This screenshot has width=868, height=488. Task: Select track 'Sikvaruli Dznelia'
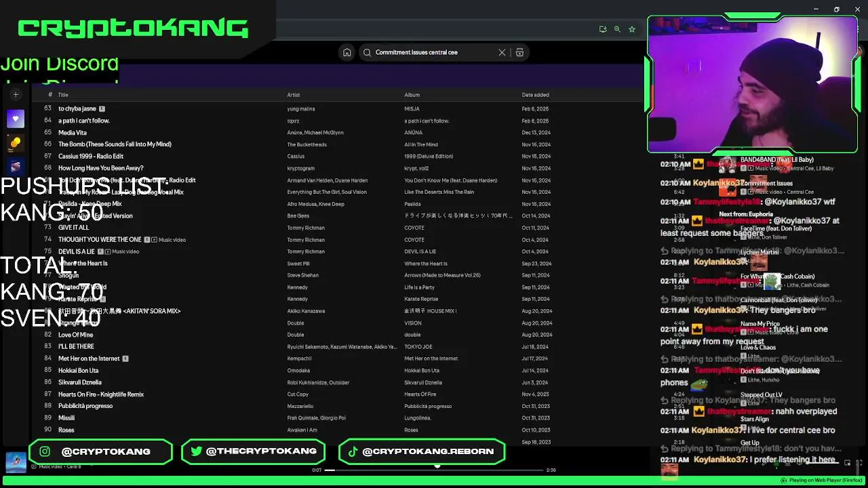point(80,382)
